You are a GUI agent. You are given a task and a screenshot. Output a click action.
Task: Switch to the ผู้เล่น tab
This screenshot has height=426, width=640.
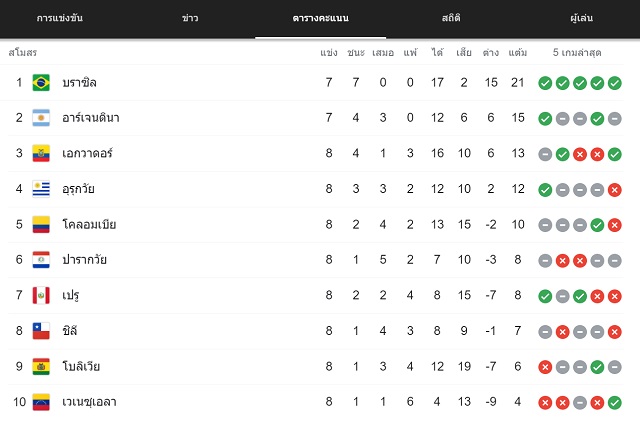point(582,18)
